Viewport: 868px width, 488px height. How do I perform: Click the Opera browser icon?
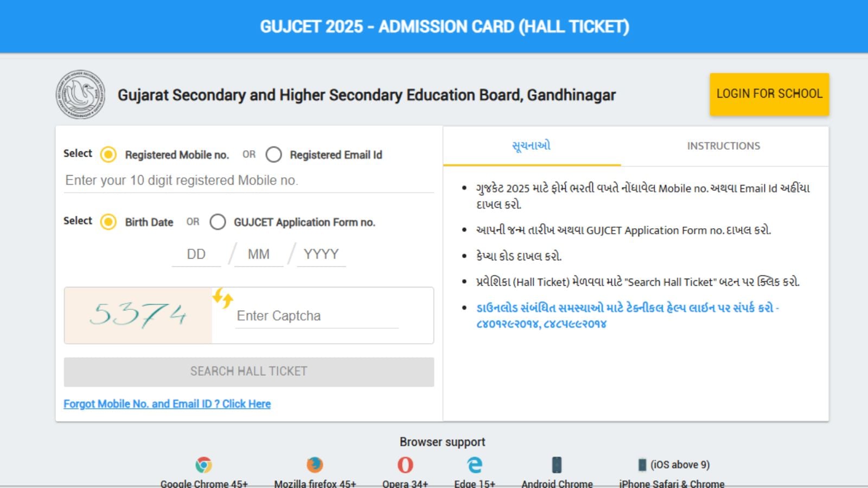(405, 465)
